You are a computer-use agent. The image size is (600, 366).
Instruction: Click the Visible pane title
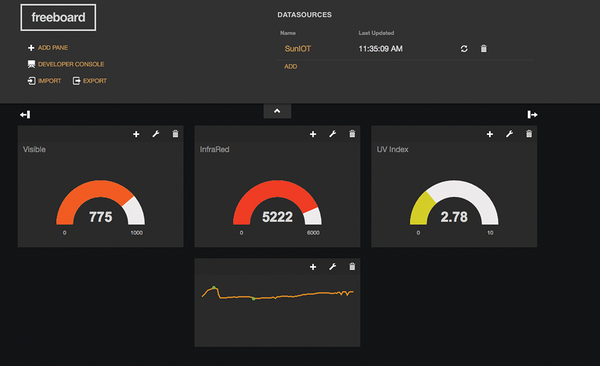tap(34, 150)
